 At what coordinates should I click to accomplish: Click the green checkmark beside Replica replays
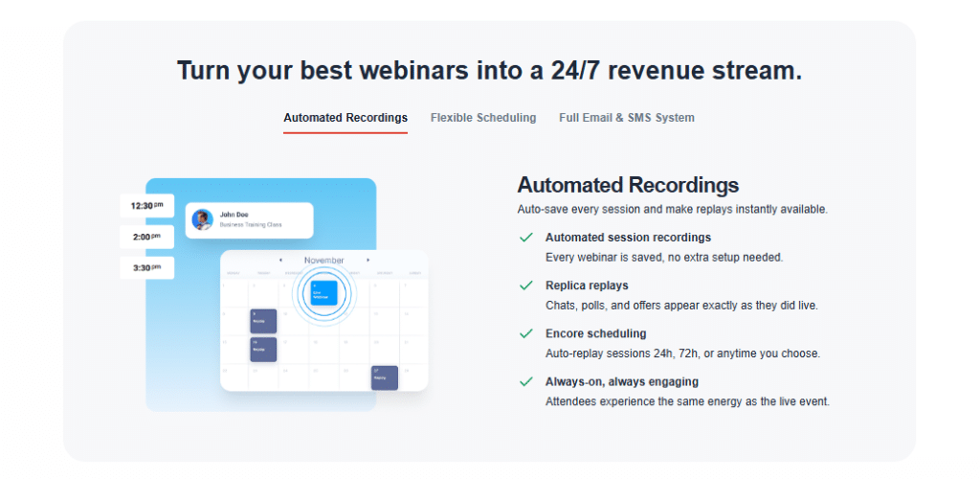[x=526, y=285]
